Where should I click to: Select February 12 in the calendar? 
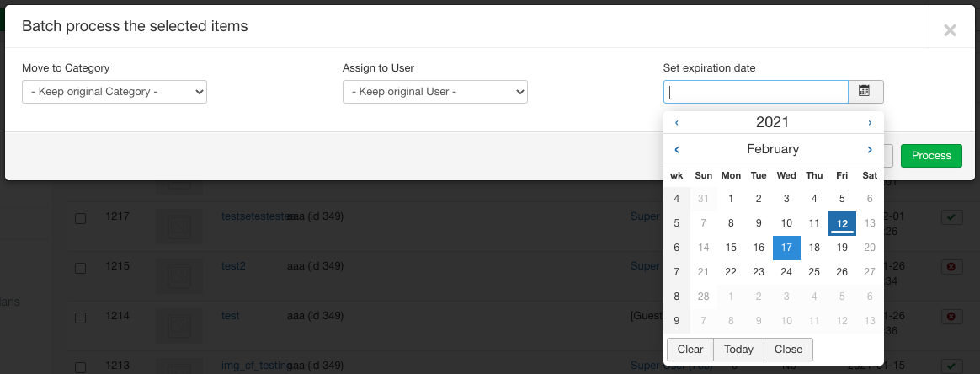point(842,223)
